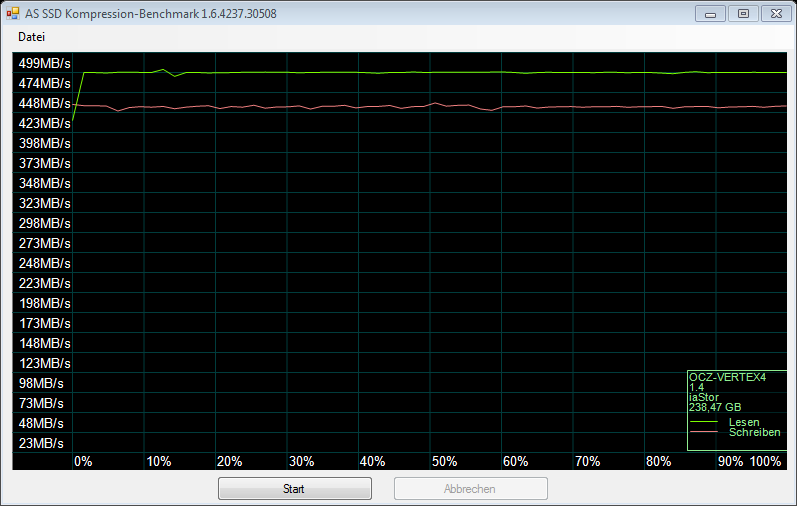Click the 173MB/s axis label

pos(45,323)
